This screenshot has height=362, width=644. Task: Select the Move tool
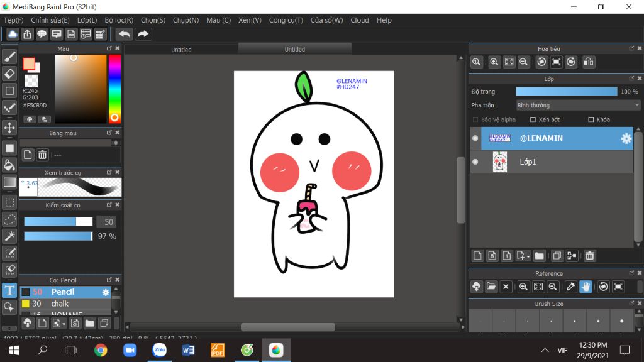tap(9, 128)
